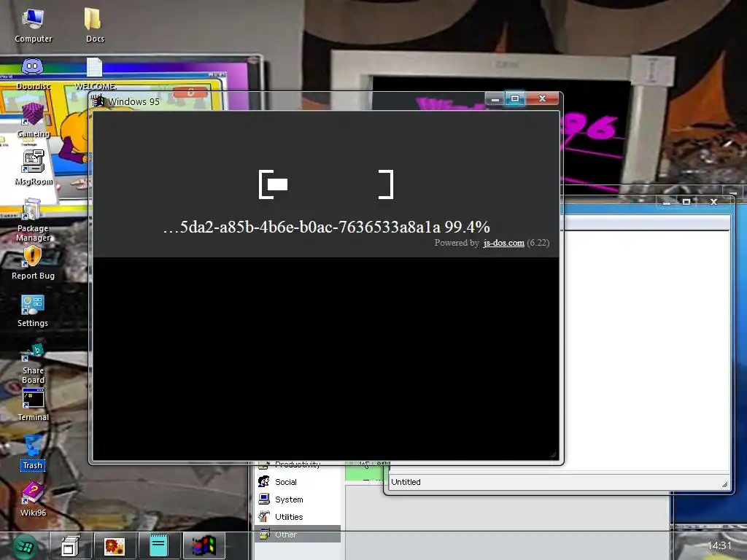Open the Trash desktop icon
Image resolution: width=747 pixels, height=560 pixels.
click(33, 452)
